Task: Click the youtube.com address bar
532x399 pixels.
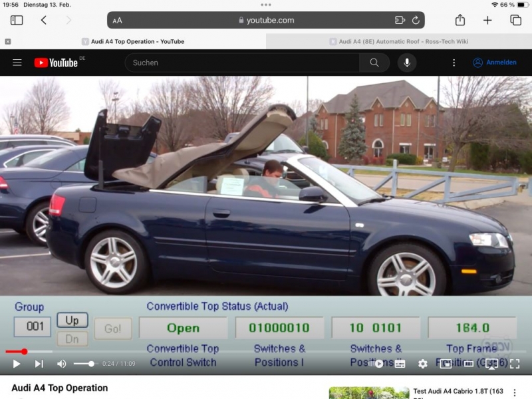Action: pyautogui.click(x=265, y=21)
